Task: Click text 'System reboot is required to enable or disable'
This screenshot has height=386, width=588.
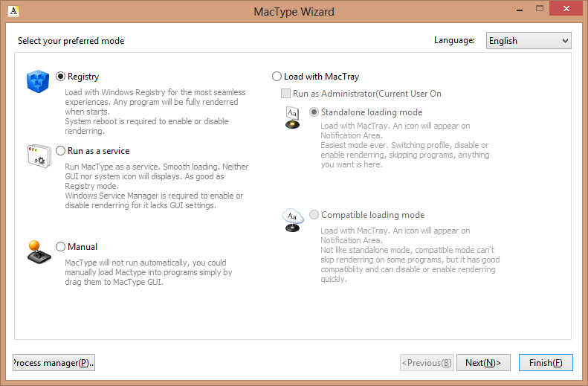Action: [146, 121]
